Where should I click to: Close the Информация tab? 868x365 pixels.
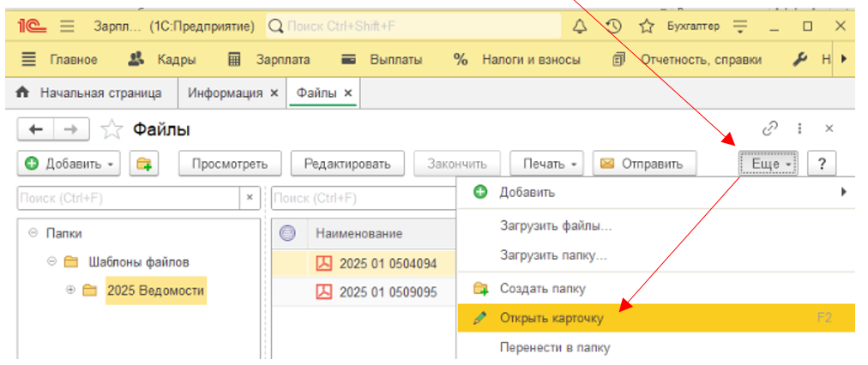click(x=274, y=93)
